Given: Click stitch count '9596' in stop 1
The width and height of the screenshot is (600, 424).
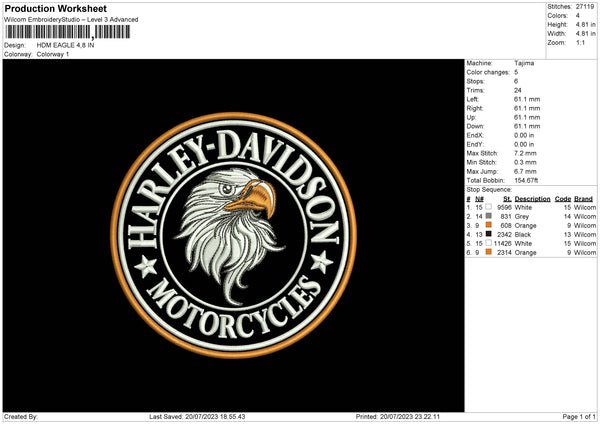Looking at the screenshot, I should [x=504, y=207].
